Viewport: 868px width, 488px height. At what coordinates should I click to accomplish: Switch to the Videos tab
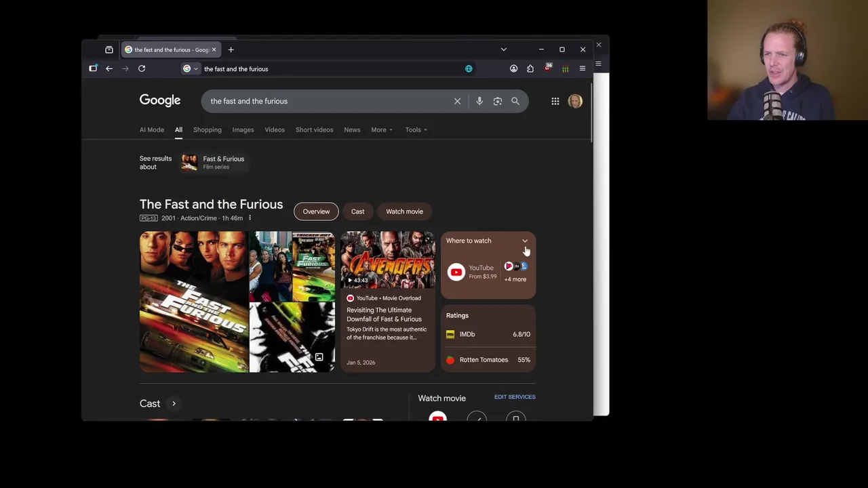click(x=275, y=129)
